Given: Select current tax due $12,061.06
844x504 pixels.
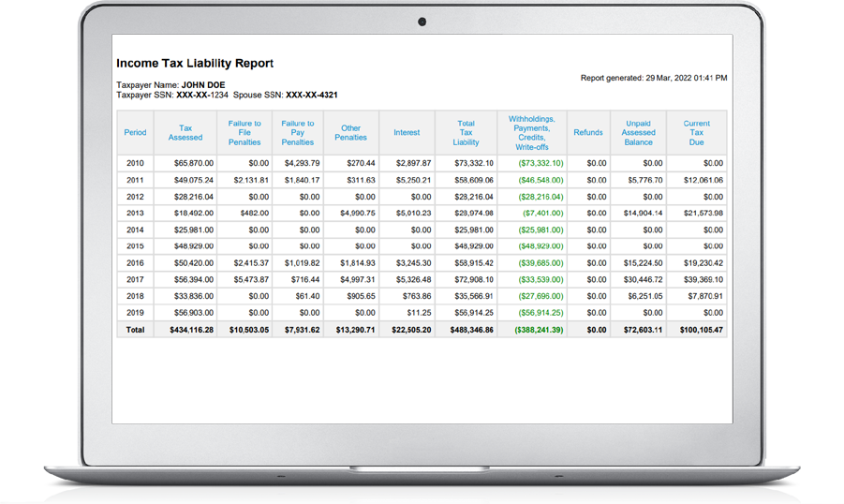Looking at the screenshot, I should point(703,180).
